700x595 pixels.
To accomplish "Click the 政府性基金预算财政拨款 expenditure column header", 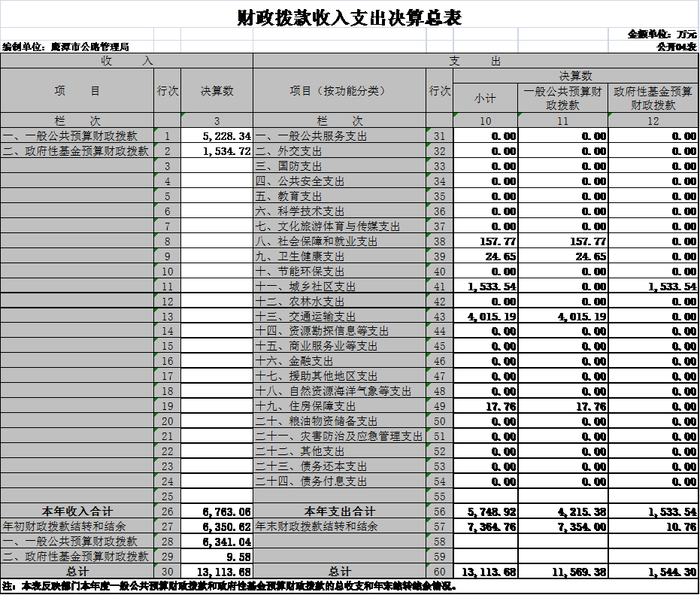I will 653,99.
